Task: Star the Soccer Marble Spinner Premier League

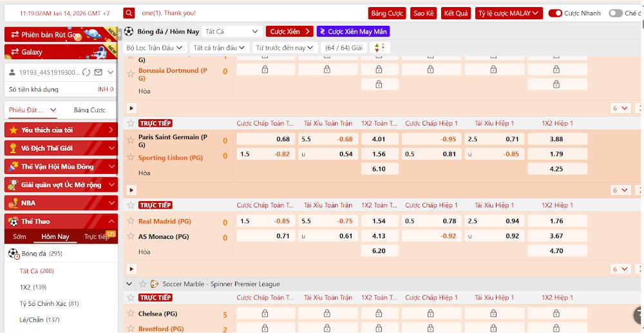Action: 142,284
